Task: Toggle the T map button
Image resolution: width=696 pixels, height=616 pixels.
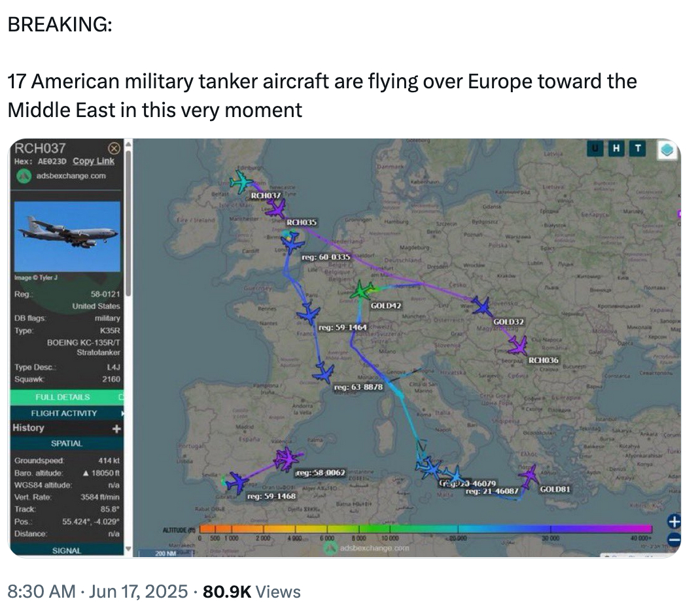Action: pyautogui.click(x=636, y=150)
